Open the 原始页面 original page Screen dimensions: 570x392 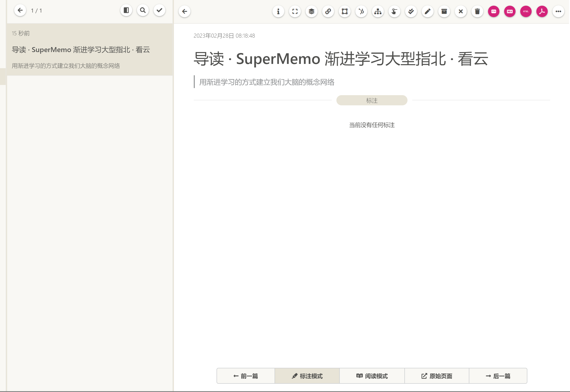click(x=437, y=376)
